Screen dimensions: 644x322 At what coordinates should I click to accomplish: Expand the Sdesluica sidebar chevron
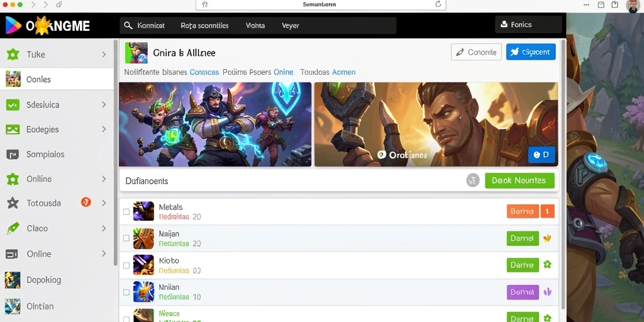coord(104,105)
